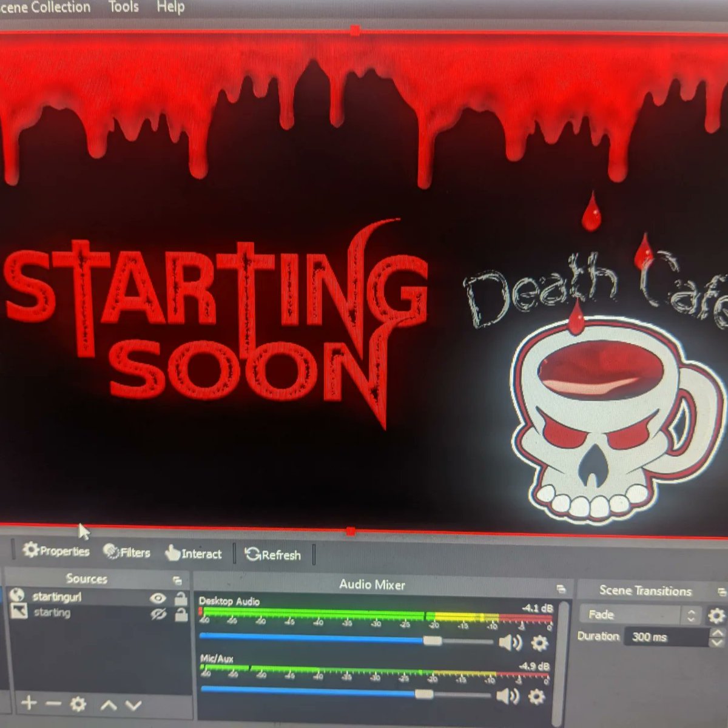Remove selected source with minus icon
Viewport: 728px width, 728px height.
click(52, 704)
